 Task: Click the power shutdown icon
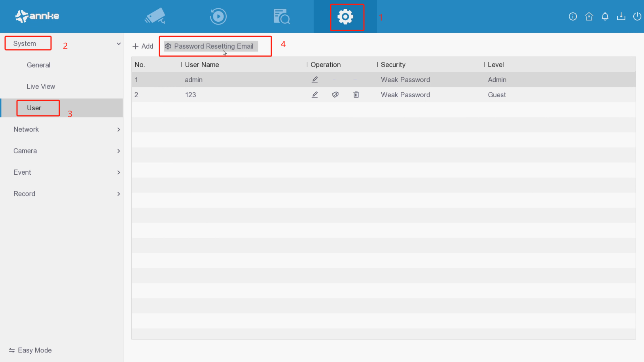click(637, 16)
